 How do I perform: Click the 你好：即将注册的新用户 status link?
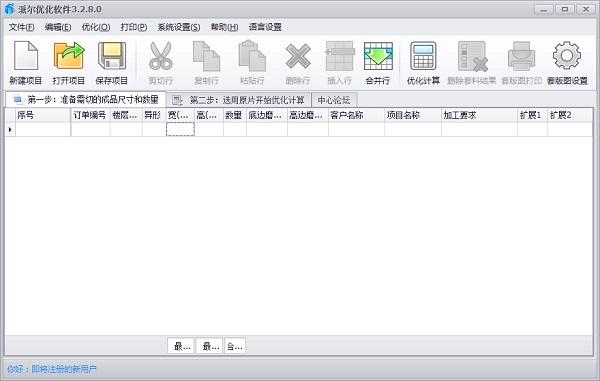point(52,369)
